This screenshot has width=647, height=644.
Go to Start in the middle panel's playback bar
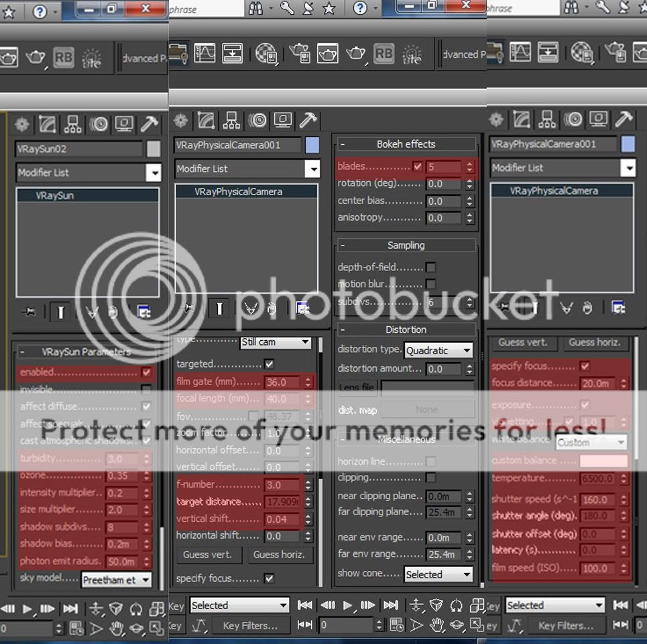click(305, 606)
